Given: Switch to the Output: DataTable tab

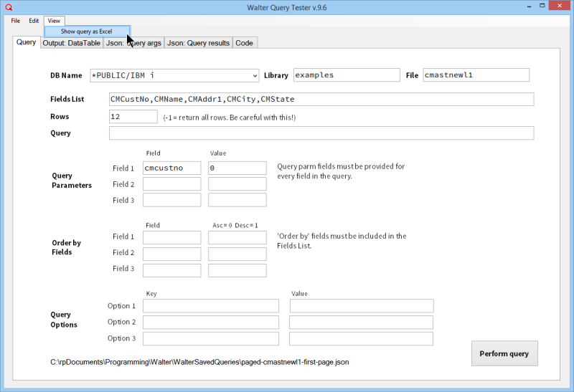Looking at the screenshot, I should pos(71,43).
